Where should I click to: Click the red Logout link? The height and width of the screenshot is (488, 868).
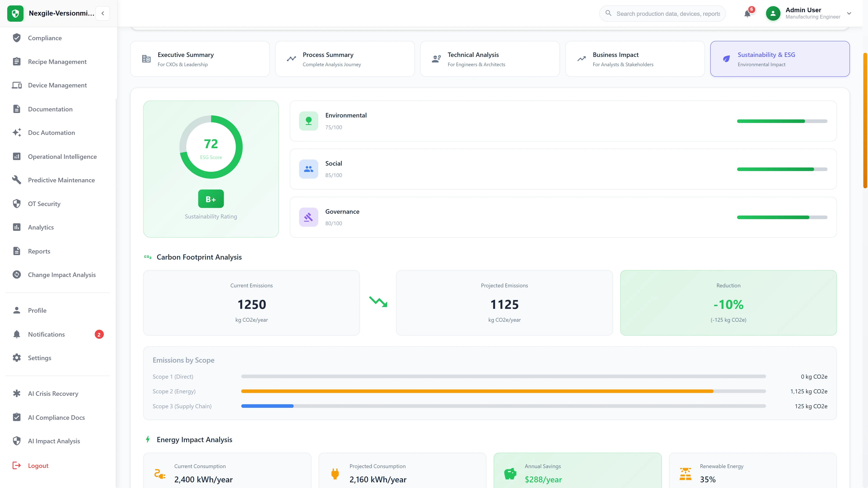(x=38, y=466)
